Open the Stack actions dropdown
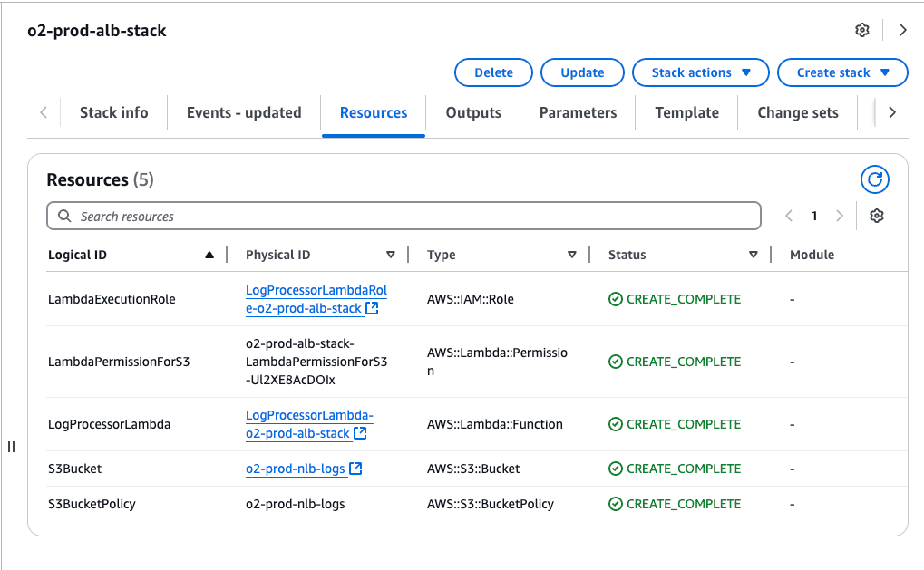 point(700,72)
